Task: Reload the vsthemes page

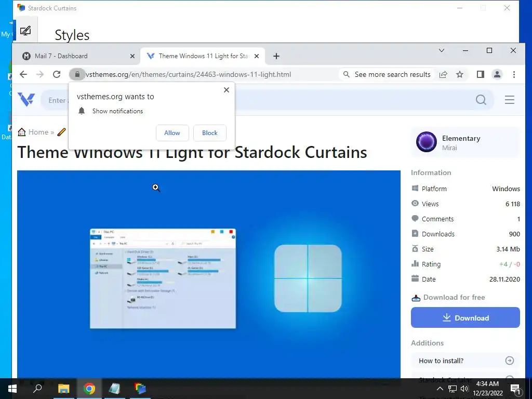Action: tap(57, 74)
